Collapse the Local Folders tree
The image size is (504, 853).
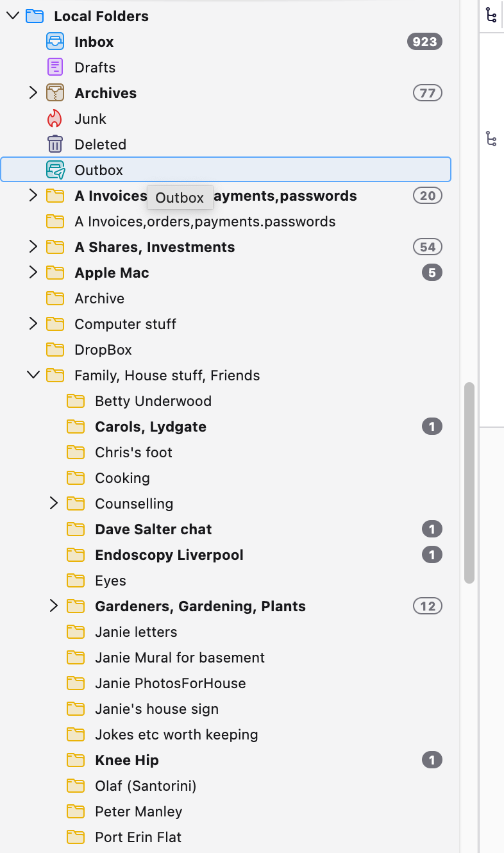click(x=13, y=16)
